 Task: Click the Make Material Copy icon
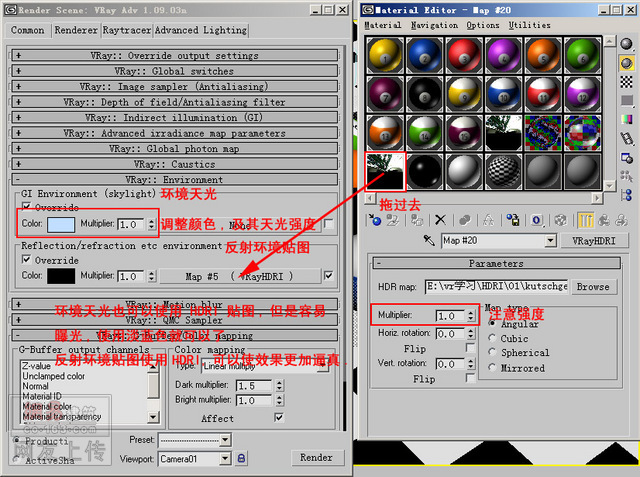coord(464,220)
